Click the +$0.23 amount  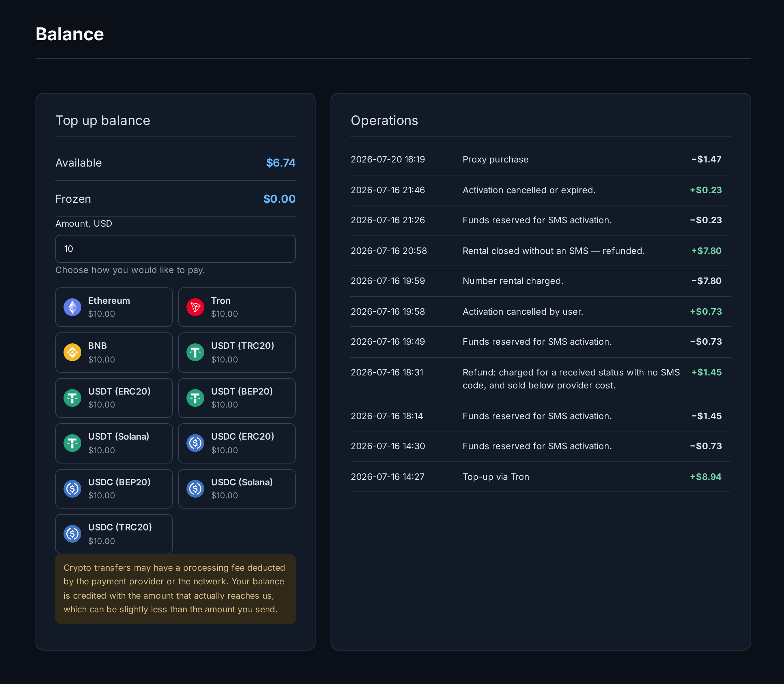[706, 190]
